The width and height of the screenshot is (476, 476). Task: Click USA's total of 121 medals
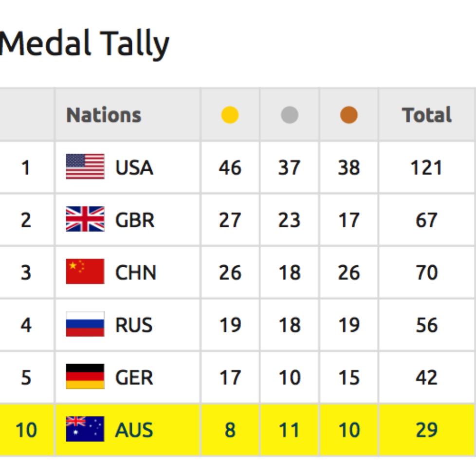pyautogui.click(x=426, y=168)
